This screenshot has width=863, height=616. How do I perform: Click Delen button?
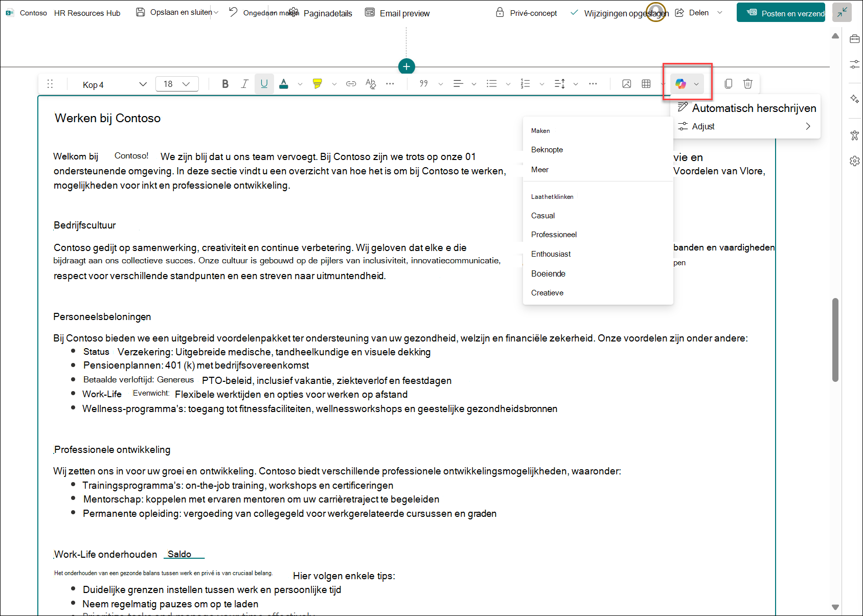(x=692, y=12)
